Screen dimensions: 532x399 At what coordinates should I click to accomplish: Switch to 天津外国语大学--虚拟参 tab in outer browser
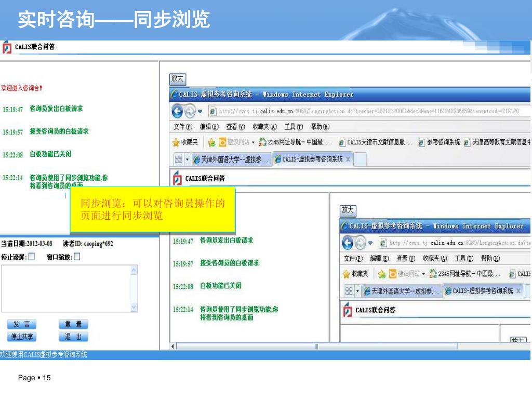(x=232, y=159)
